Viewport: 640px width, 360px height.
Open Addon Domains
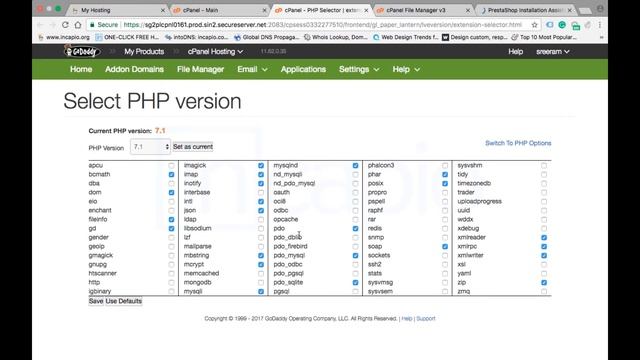point(134,69)
